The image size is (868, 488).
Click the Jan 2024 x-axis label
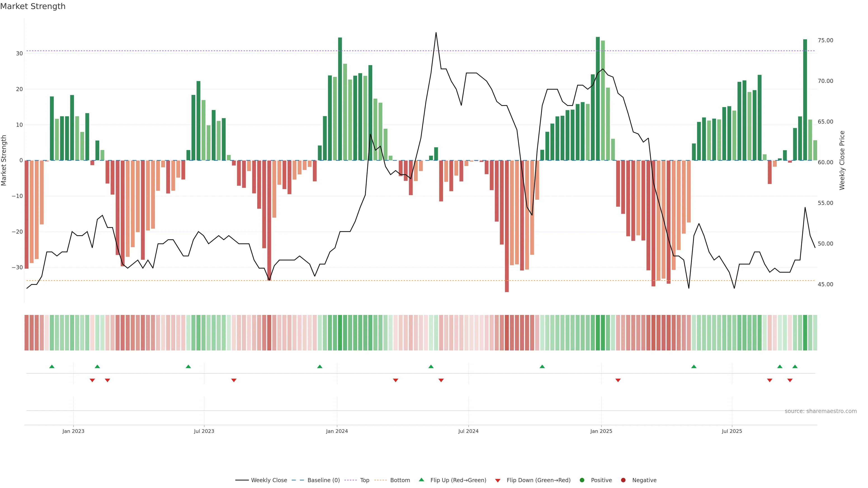coord(337,431)
